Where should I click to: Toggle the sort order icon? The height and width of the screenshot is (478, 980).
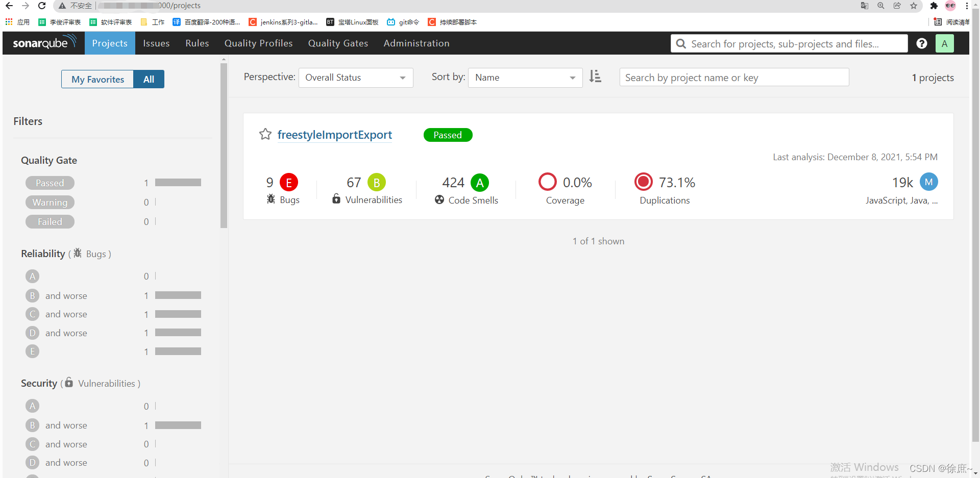[x=595, y=77]
